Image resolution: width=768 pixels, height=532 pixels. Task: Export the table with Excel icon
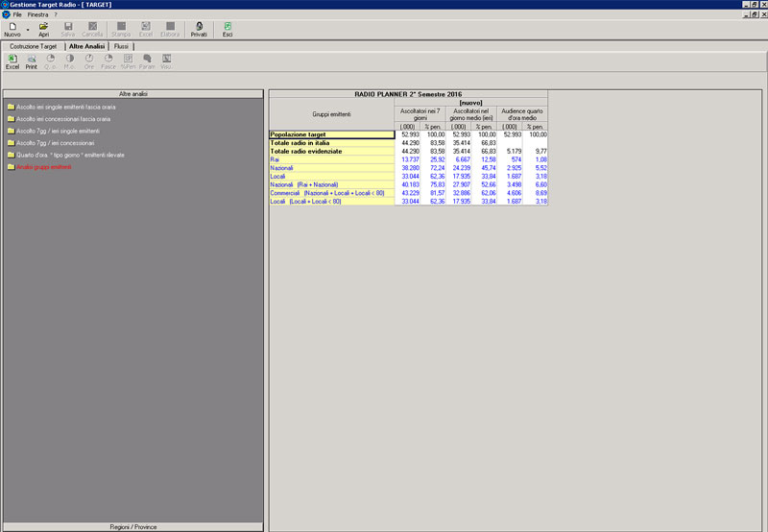click(x=12, y=61)
